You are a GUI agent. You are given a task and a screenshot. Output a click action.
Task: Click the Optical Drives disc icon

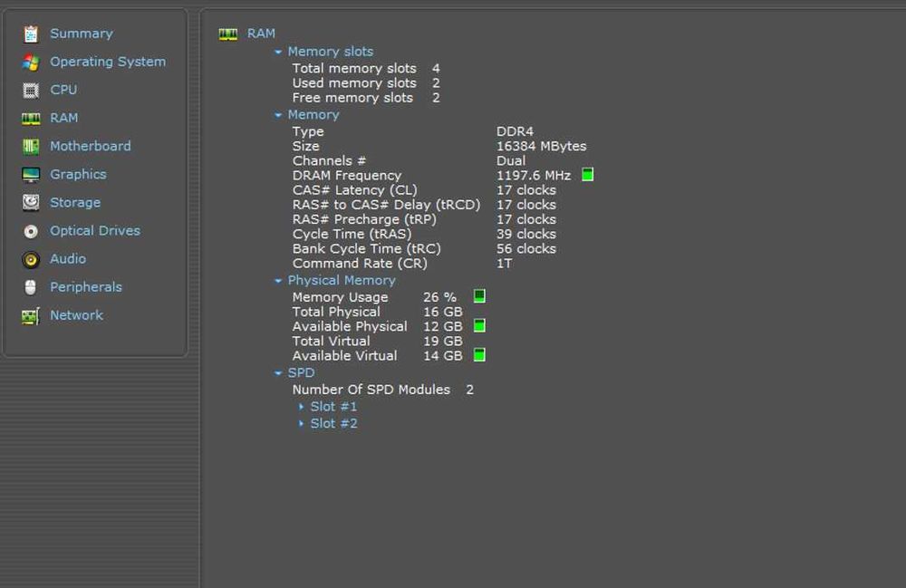[x=31, y=231]
